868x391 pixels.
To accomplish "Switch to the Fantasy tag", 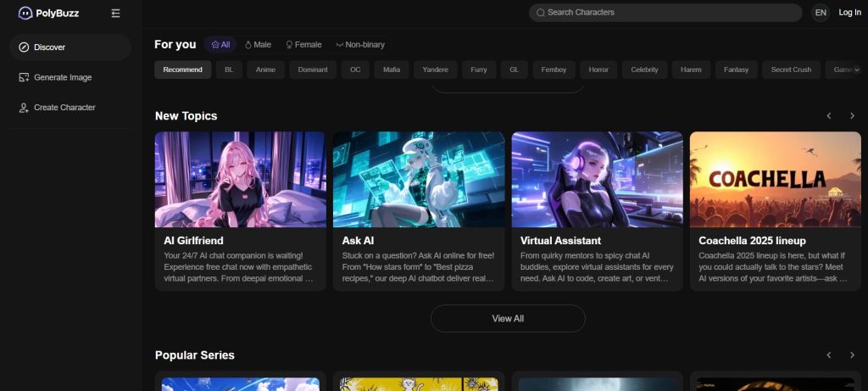I will tap(736, 70).
